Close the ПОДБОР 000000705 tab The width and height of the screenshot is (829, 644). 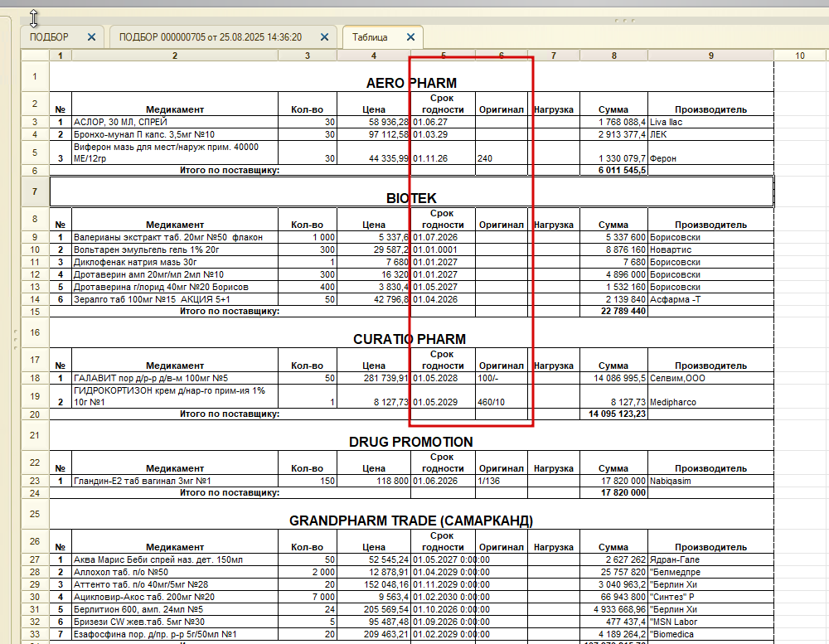pyautogui.click(x=325, y=37)
